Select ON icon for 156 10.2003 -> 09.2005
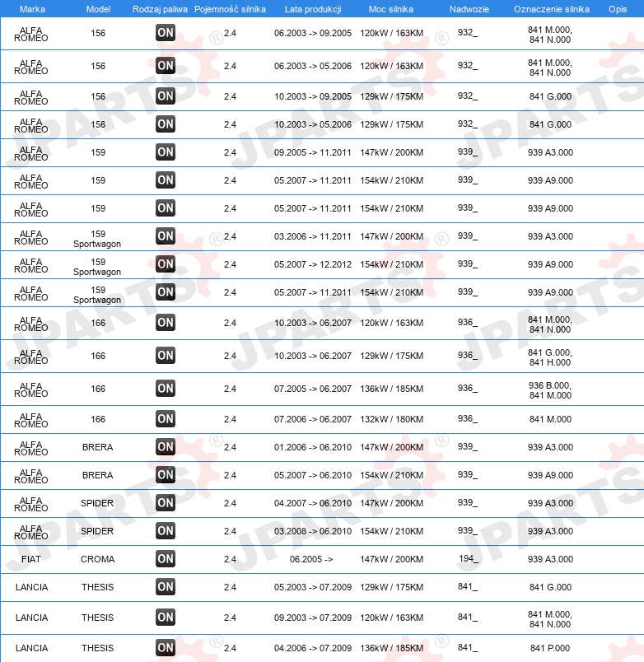Screen dimensions: 644x662 pos(165,96)
